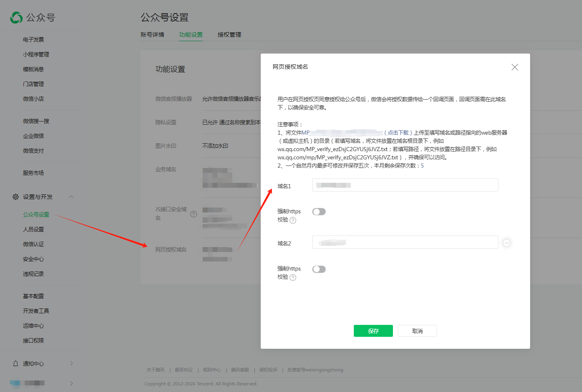582x392 pixels.
Task: Click the 隐私设置 row label
Action: [x=166, y=122]
